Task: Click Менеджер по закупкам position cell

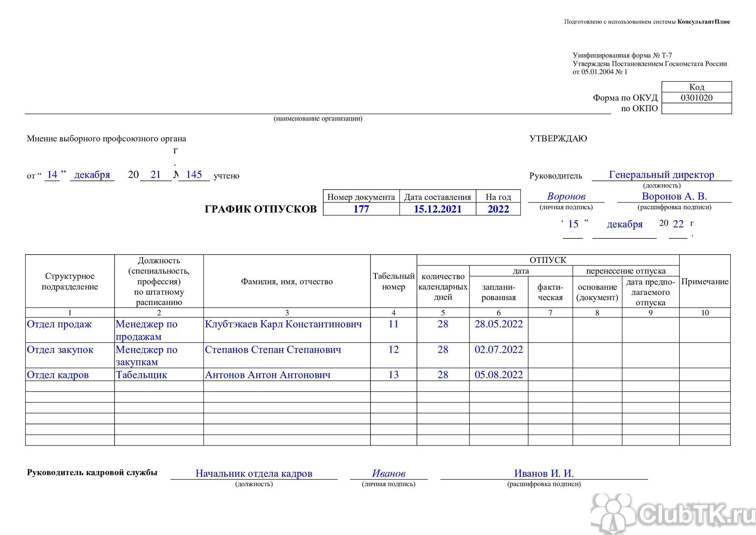Action: click(146, 355)
